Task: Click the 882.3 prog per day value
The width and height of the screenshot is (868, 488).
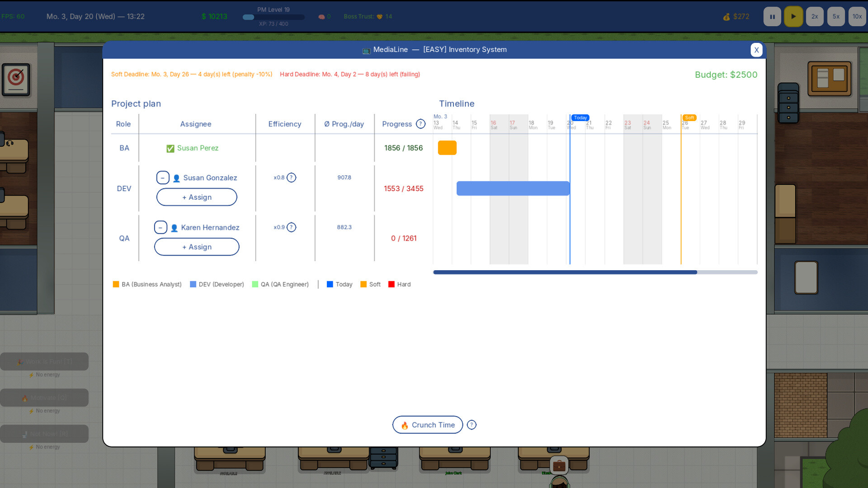Action: pos(344,227)
